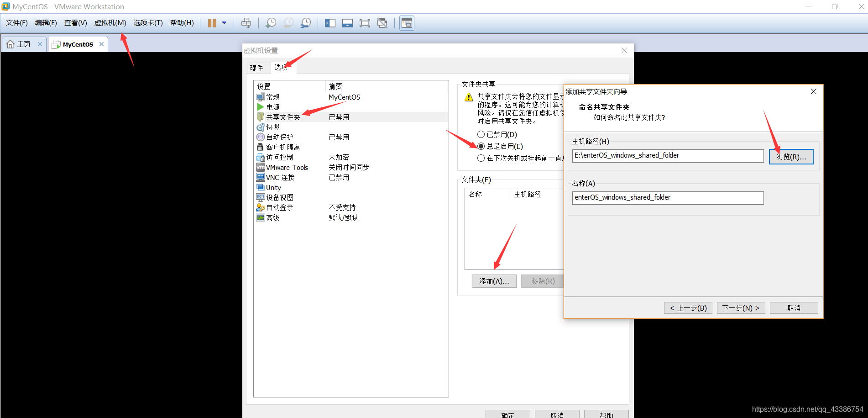The height and width of the screenshot is (418, 868).
Task: Select the 客户机隔离 lock icon
Action: [260, 147]
